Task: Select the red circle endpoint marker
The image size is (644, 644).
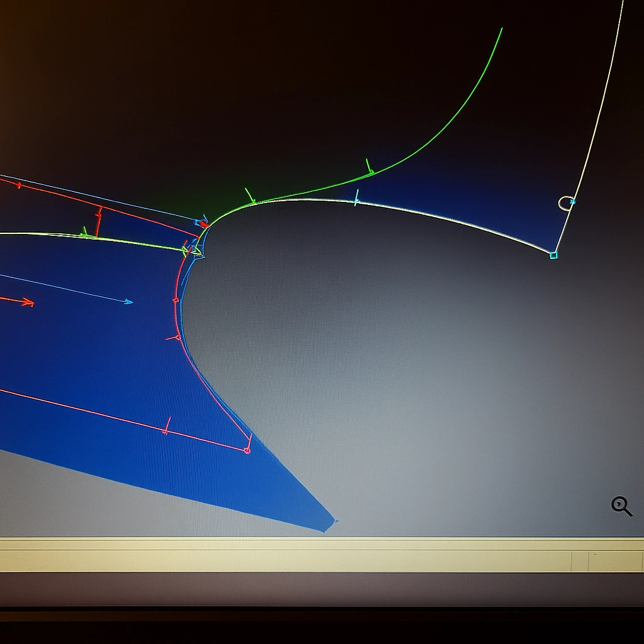Action: tap(247, 450)
